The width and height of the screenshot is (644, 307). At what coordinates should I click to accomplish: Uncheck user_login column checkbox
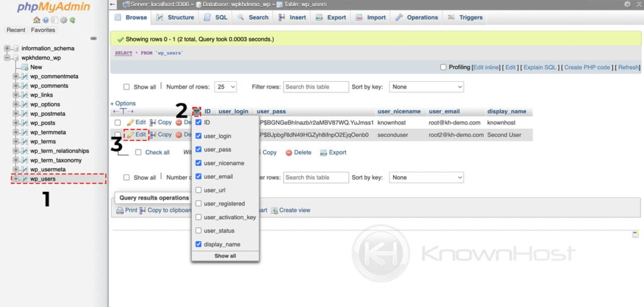198,136
